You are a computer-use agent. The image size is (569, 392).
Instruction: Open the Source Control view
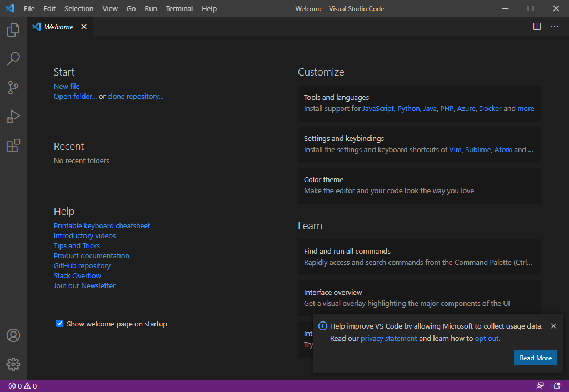[13, 87]
